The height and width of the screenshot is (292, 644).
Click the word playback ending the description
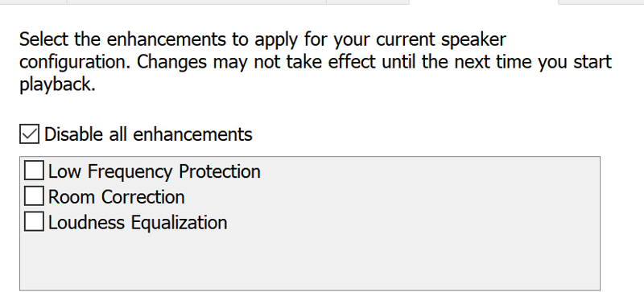tap(57, 84)
